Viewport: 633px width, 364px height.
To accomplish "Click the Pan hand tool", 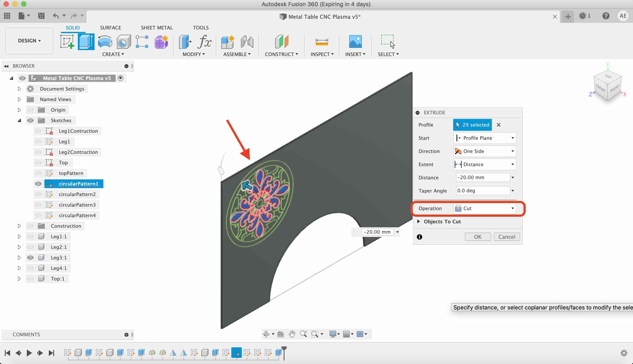I will [292, 334].
